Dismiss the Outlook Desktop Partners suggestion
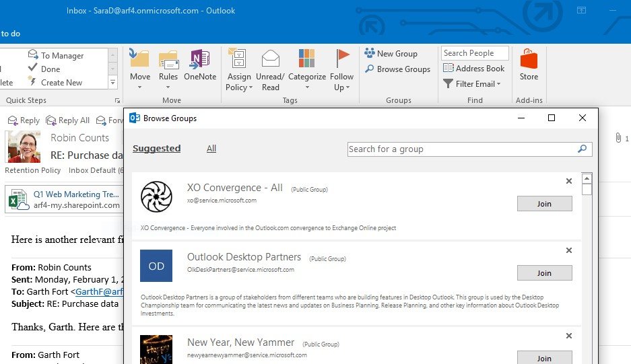 click(x=569, y=251)
